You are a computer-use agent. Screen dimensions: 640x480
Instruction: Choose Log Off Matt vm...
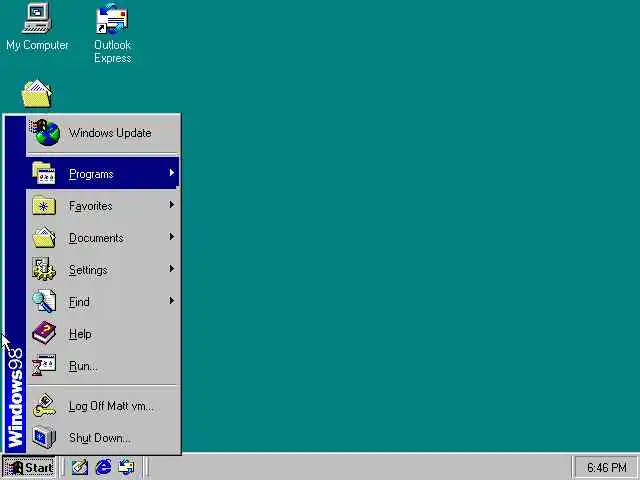103,405
